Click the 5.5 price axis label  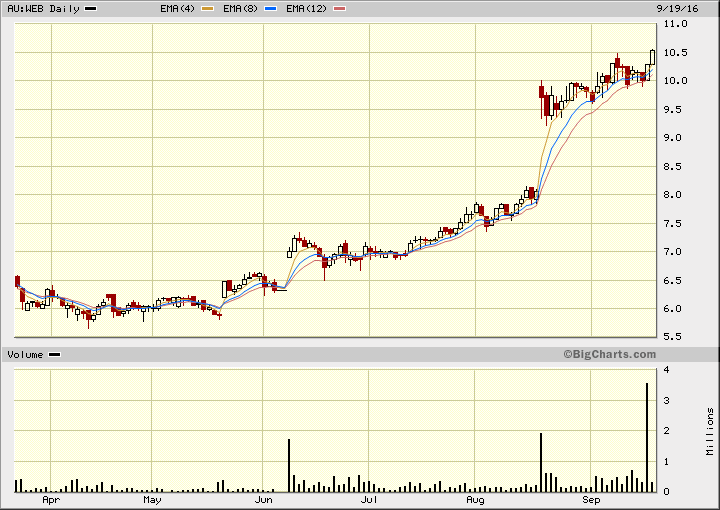point(675,337)
